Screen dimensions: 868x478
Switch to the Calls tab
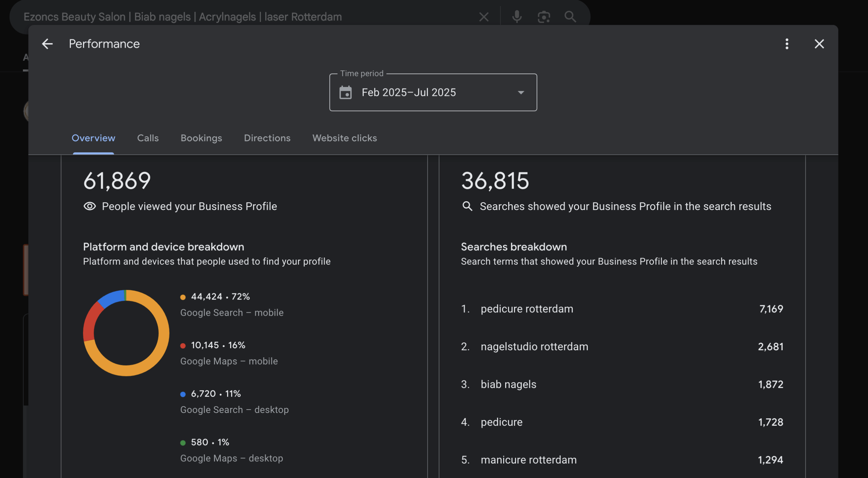point(148,138)
